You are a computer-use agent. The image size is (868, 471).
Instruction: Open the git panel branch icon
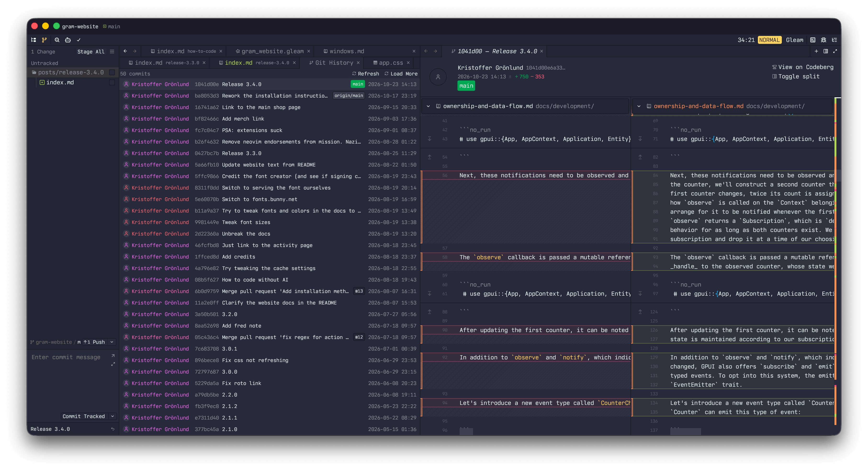tap(44, 40)
